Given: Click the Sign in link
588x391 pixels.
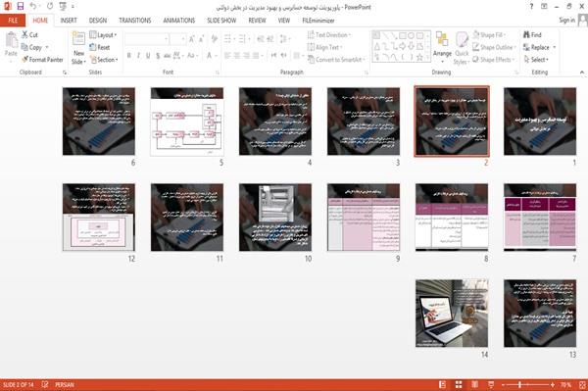Looking at the screenshot, I should tap(566, 21).
